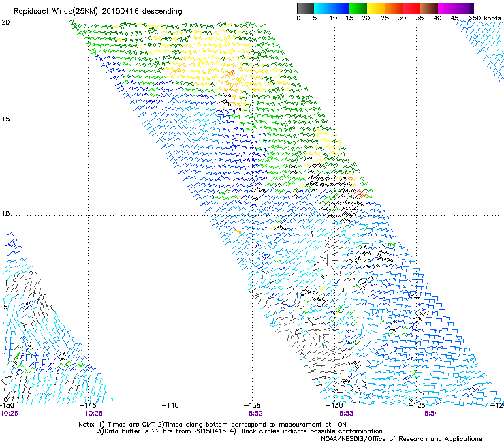This screenshot has width=504, height=443.
Task: Select the red 30-35 knots legend segment
Action: point(411,8)
